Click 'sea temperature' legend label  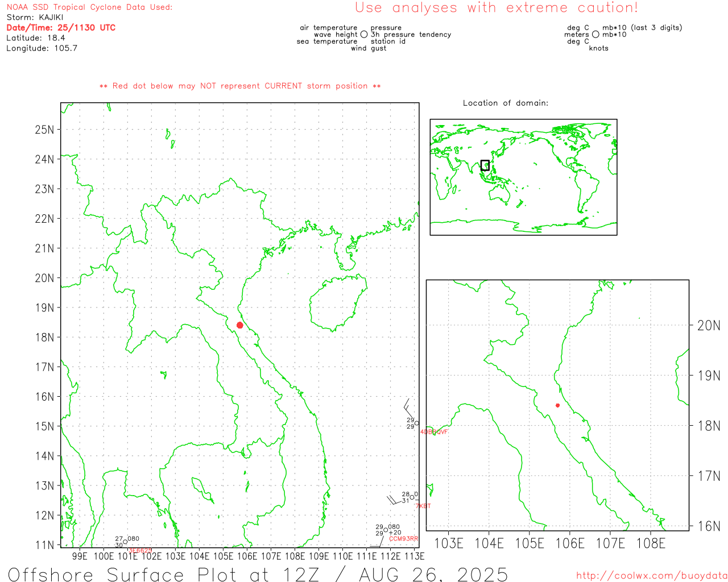tap(327, 41)
